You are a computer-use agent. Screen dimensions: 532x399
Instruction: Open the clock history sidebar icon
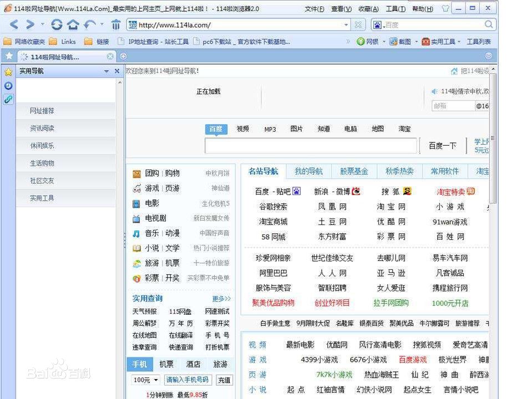pos(8,86)
